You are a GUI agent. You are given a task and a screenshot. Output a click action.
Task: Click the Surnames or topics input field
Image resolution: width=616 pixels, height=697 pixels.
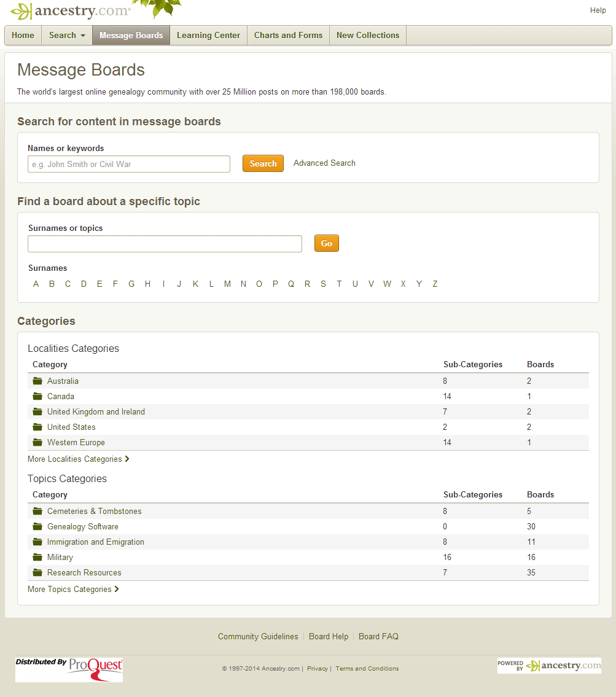pos(164,244)
